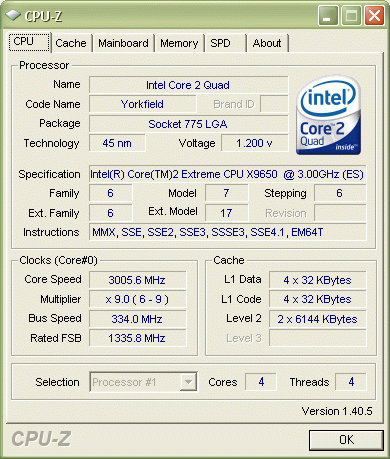This screenshot has height=459, width=390.
Task: Click the Ext. Model value '17'
Action: (x=227, y=213)
